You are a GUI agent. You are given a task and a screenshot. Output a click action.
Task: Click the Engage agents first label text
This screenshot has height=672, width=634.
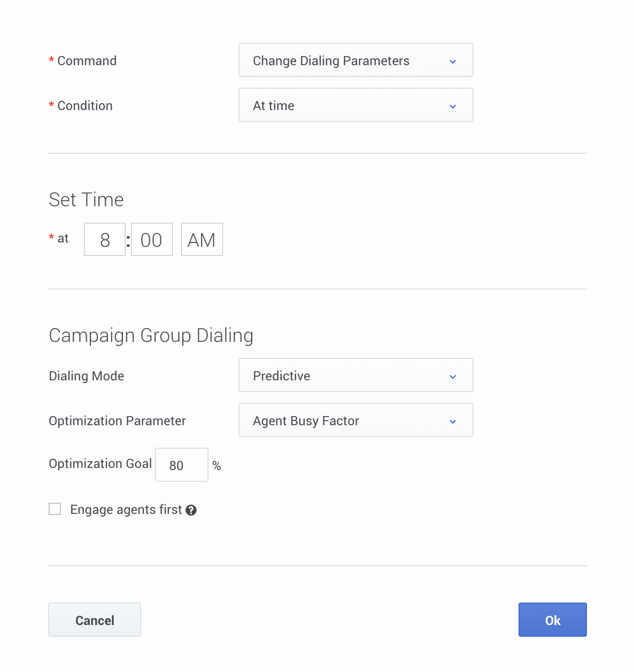(126, 510)
